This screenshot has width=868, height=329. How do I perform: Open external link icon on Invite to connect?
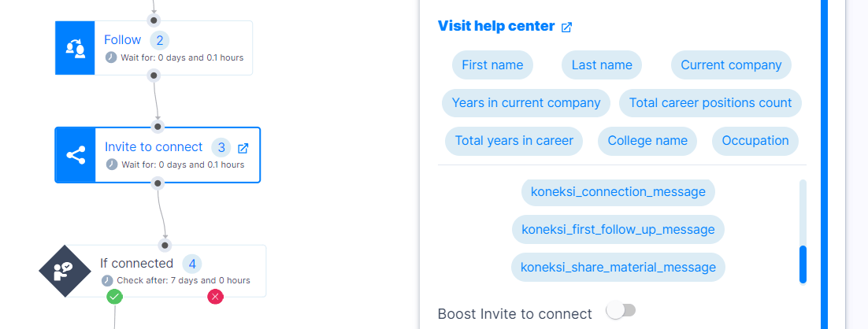click(243, 148)
